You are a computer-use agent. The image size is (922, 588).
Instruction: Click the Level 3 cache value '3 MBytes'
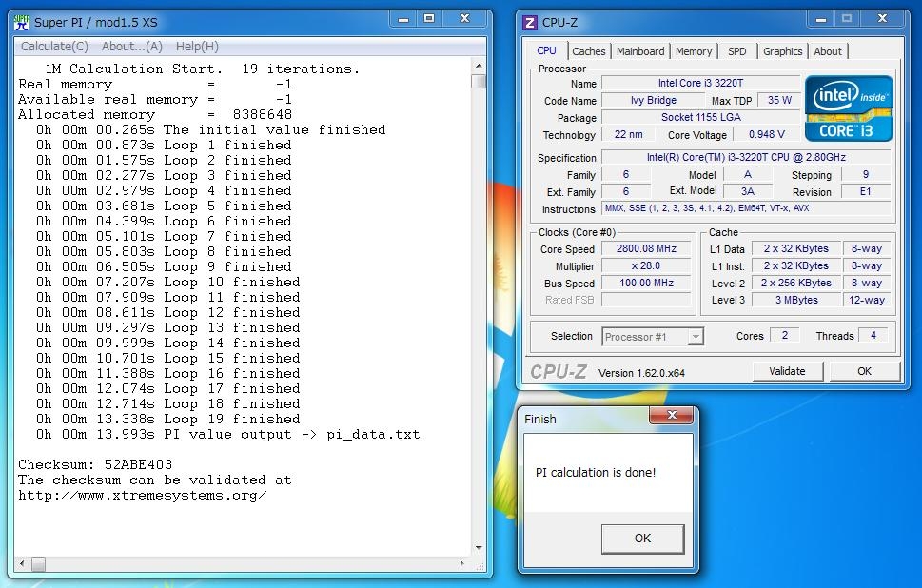pos(796,300)
